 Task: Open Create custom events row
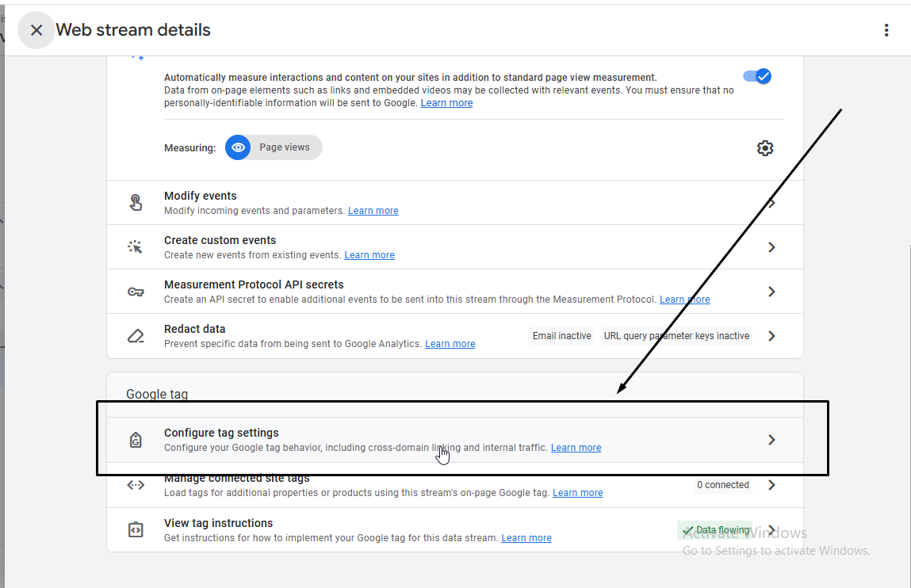click(x=455, y=247)
